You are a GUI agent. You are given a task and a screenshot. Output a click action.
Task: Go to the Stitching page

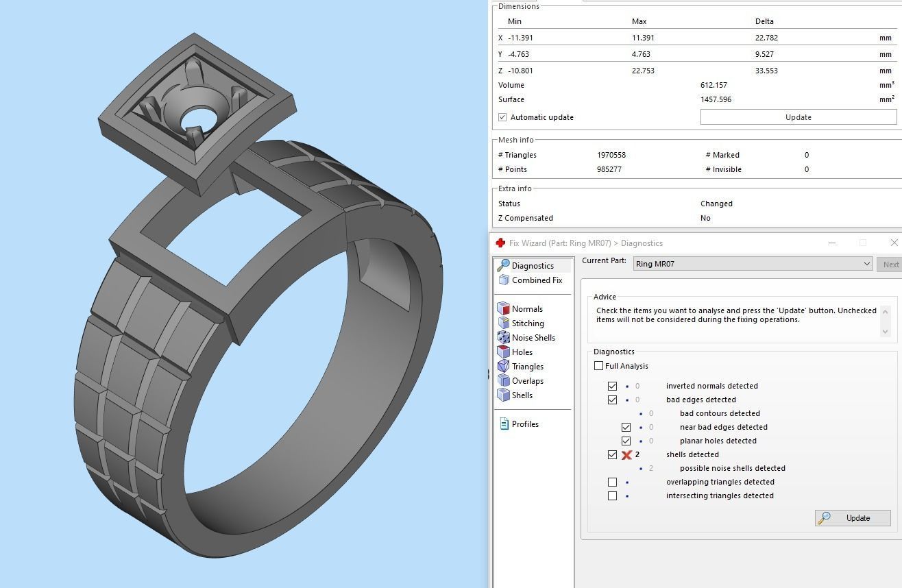coord(528,323)
